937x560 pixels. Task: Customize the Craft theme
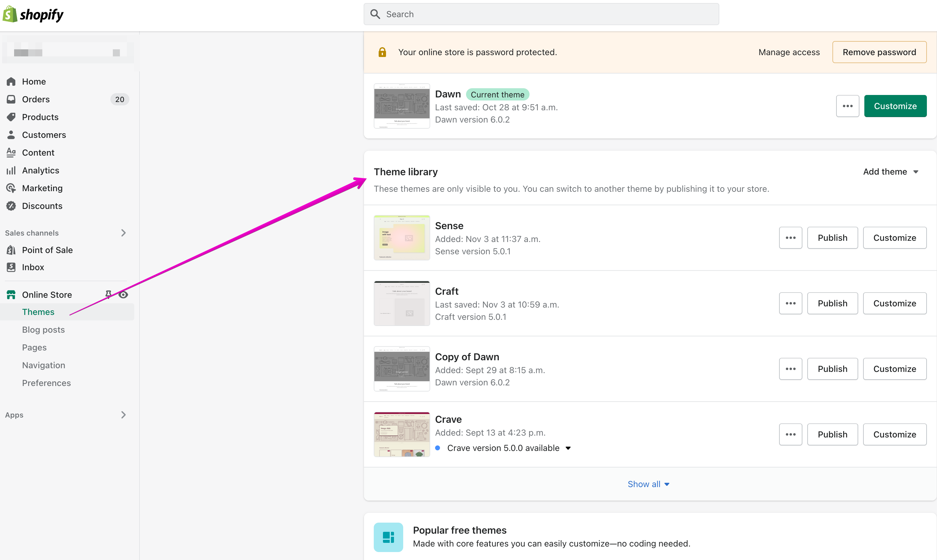[x=894, y=303]
